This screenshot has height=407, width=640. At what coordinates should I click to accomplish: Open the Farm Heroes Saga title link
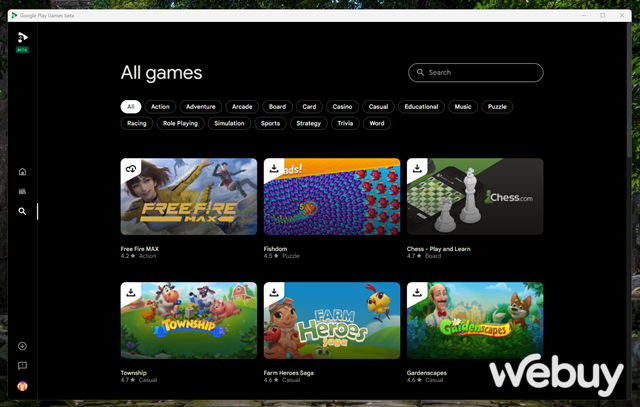[x=289, y=373]
